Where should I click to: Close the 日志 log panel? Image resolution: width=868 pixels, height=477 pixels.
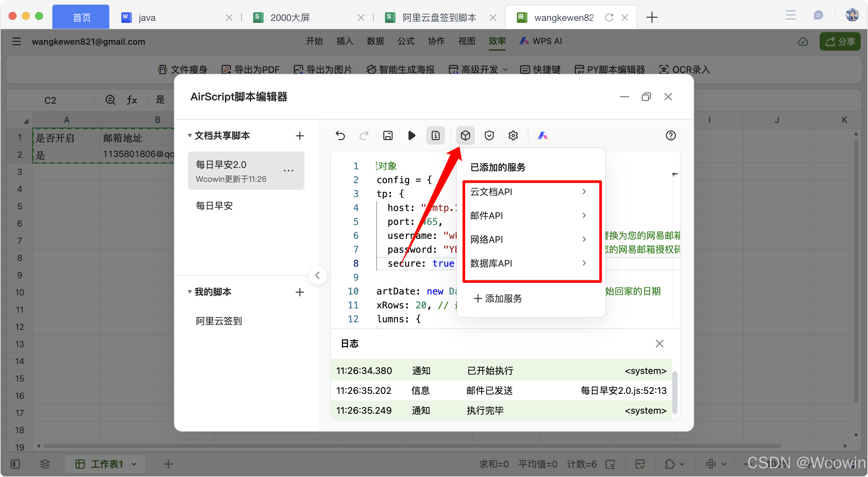click(x=659, y=344)
